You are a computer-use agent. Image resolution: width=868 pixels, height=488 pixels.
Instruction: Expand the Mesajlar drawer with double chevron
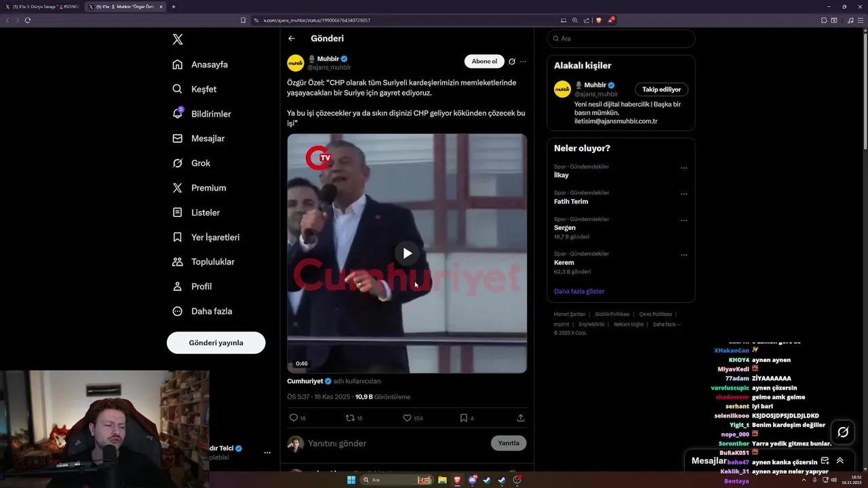(840, 460)
